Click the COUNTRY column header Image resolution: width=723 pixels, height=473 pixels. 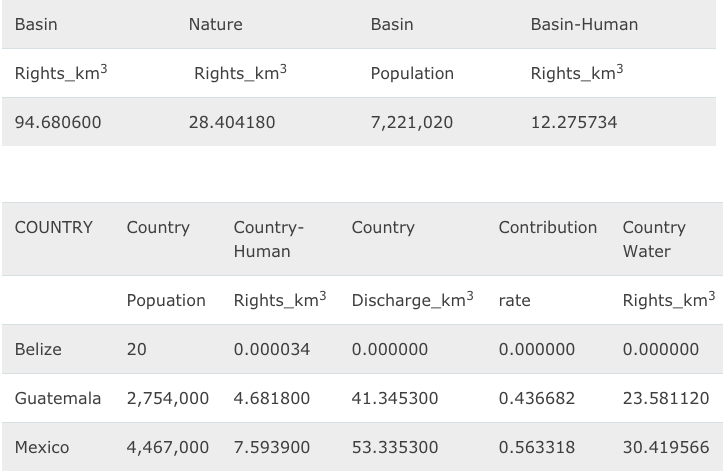pos(53,227)
